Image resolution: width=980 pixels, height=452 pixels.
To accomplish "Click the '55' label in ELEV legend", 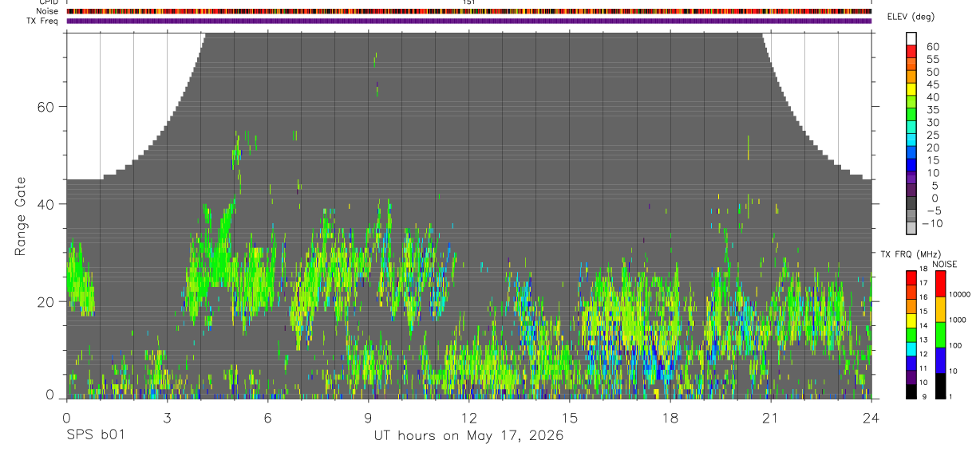I will [932, 60].
